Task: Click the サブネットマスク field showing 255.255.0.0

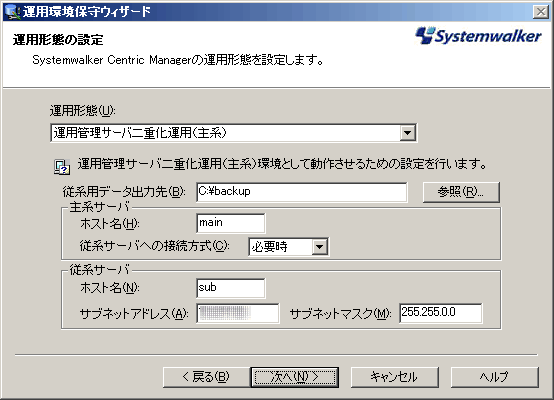Action: click(x=441, y=313)
